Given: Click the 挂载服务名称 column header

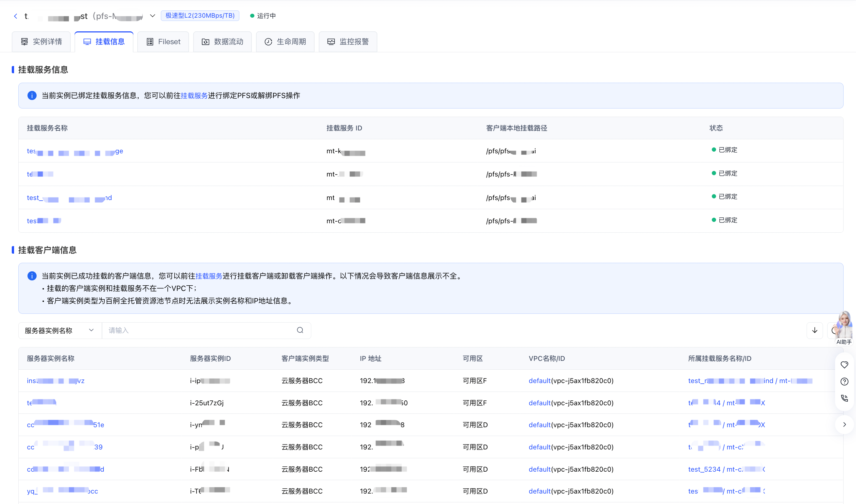Looking at the screenshot, I should [x=47, y=128].
